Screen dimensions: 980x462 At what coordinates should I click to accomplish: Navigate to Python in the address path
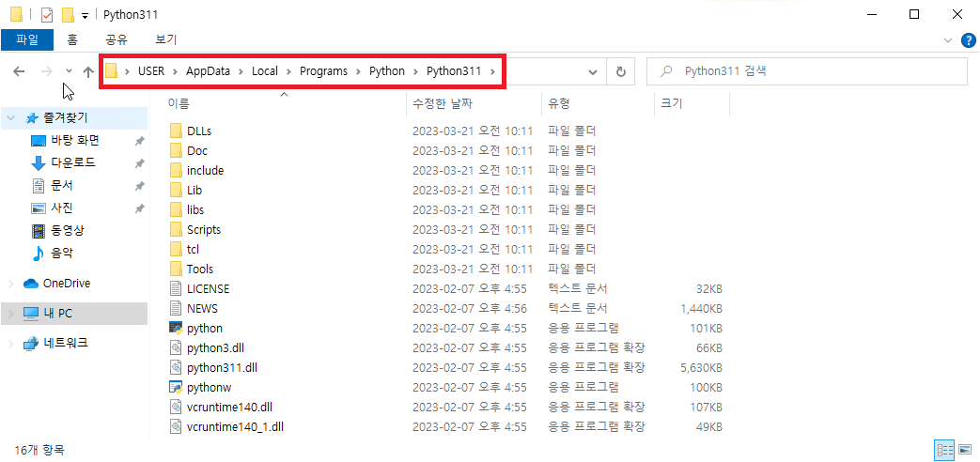click(x=387, y=71)
